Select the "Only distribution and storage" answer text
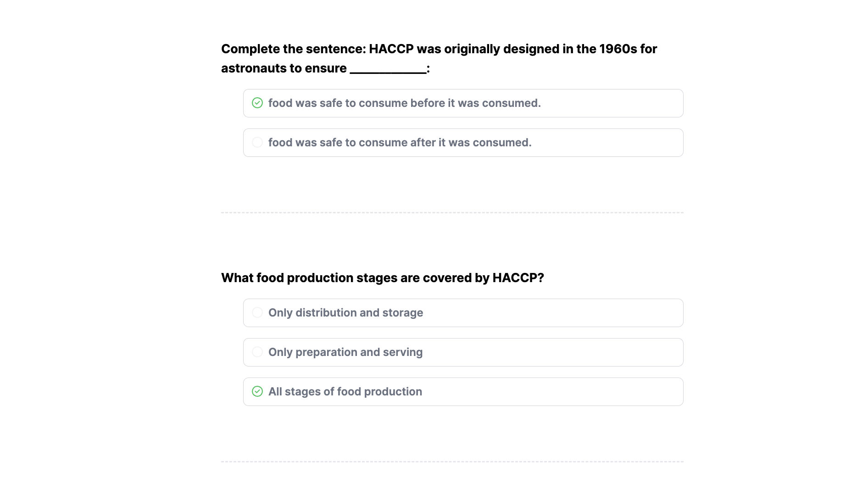 pyautogui.click(x=345, y=313)
